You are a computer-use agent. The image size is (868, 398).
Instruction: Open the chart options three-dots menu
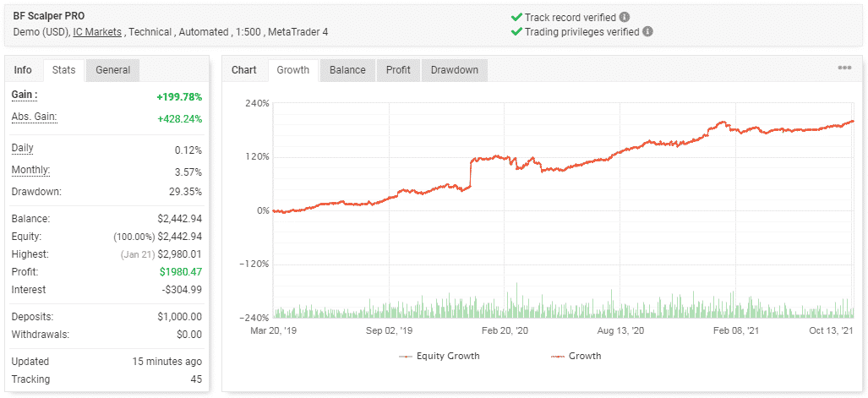point(844,68)
